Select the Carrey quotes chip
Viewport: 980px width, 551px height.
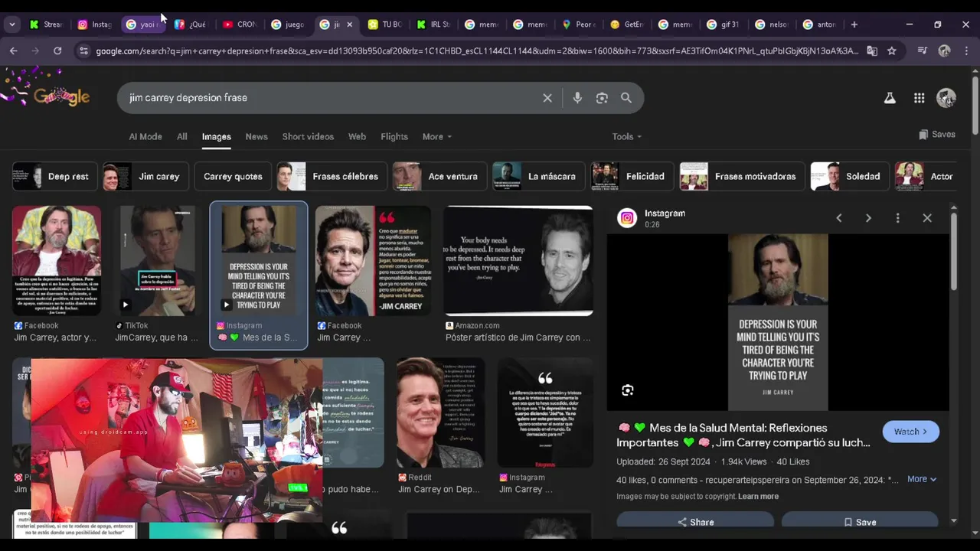coord(233,176)
